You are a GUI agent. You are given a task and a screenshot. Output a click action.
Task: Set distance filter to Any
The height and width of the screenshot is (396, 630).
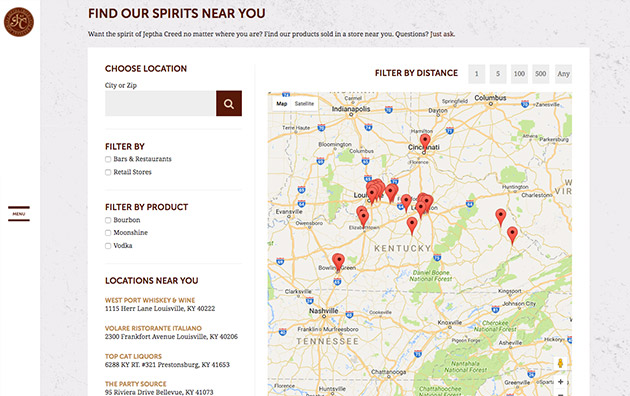(x=563, y=74)
